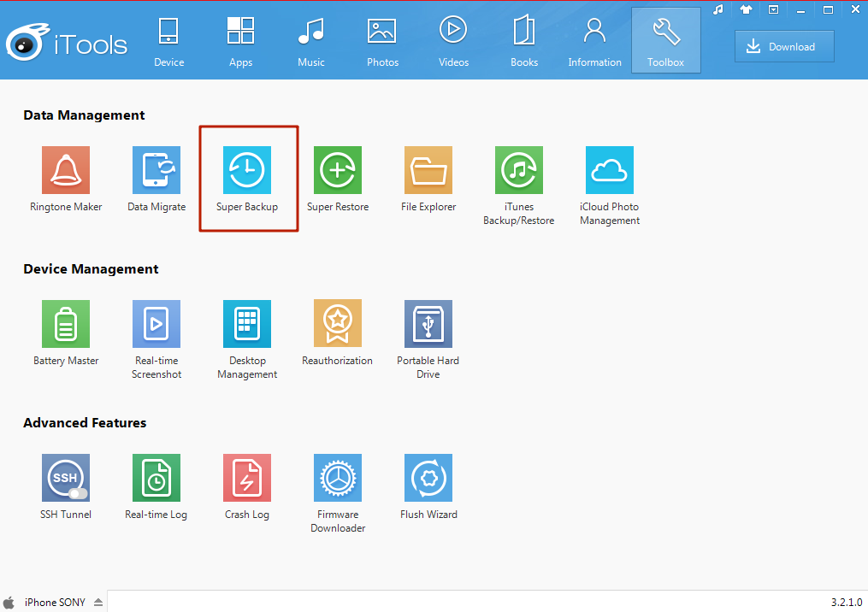Switch to the Device tab
Viewport: 868px width, 612px height.
(x=168, y=41)
